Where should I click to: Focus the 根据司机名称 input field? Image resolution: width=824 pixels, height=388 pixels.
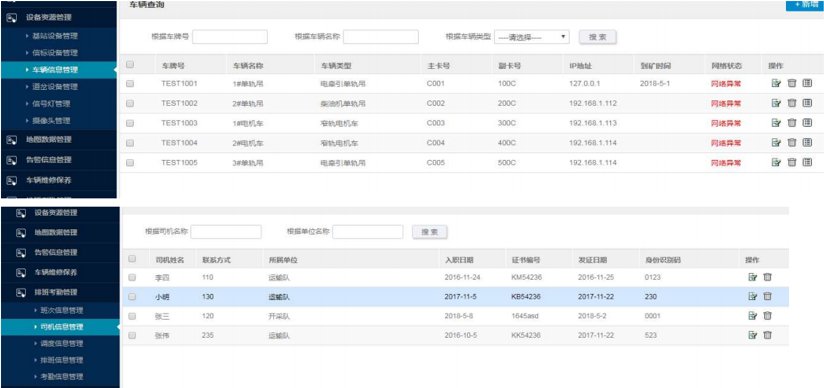[x=226, y=232]
